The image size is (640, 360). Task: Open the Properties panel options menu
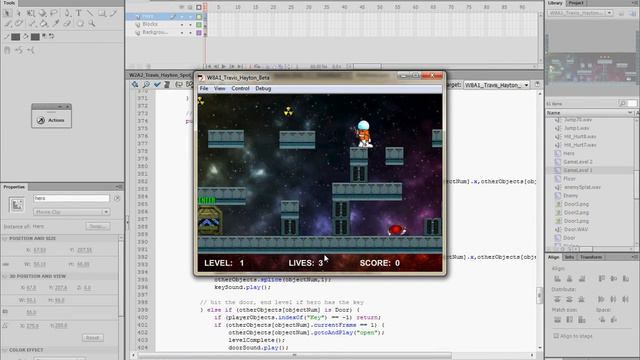119,187
